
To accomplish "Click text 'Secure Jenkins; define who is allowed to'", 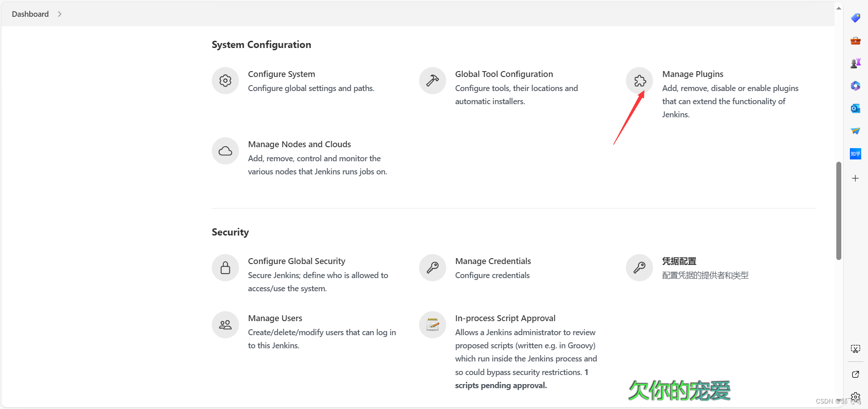I will click(318, 275).
